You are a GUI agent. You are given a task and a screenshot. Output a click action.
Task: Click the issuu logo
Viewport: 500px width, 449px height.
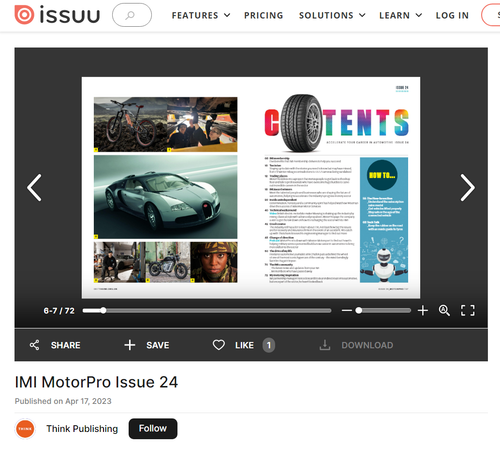(57, 15)
